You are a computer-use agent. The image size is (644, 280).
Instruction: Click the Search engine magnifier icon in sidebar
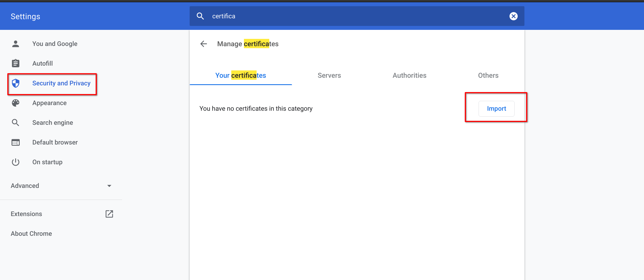click(16, 123)
